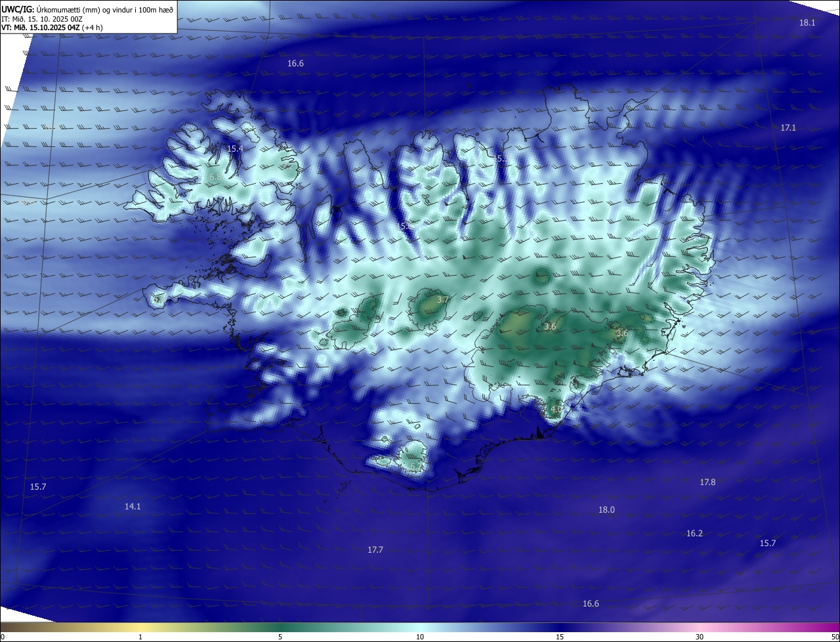Click the 0 tick on the colour scale

click(2, 637)
